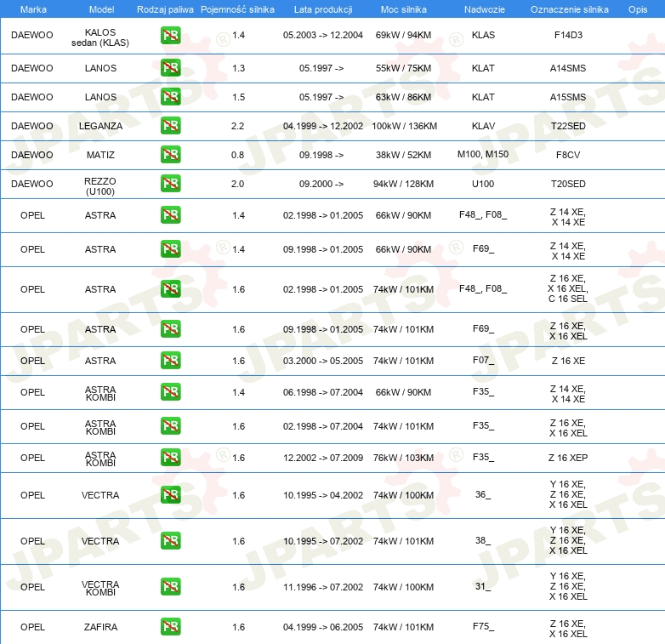Click the Nadwozie column header
The height and width of the screenshot is (644, 665).
click(485, 9)
